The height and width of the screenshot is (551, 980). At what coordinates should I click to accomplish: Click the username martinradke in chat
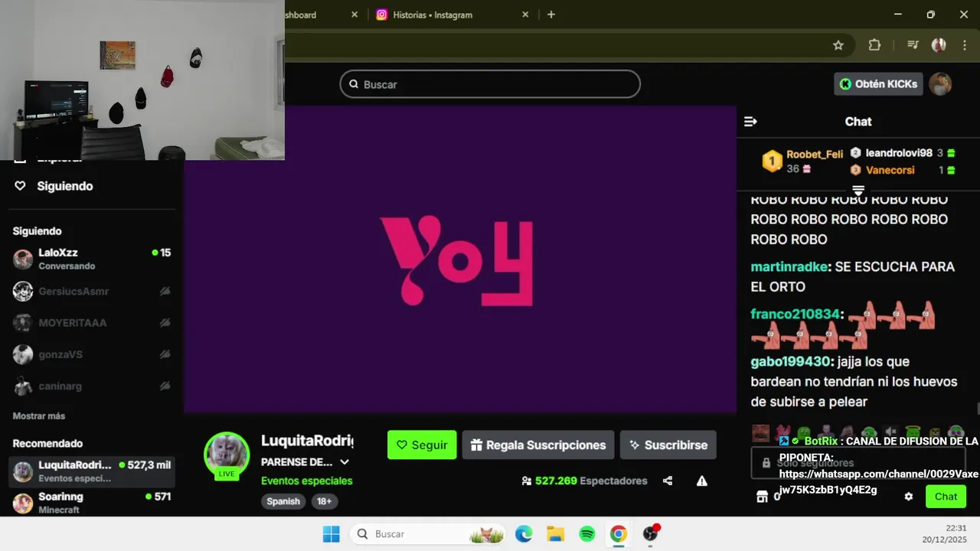[789, 267]
